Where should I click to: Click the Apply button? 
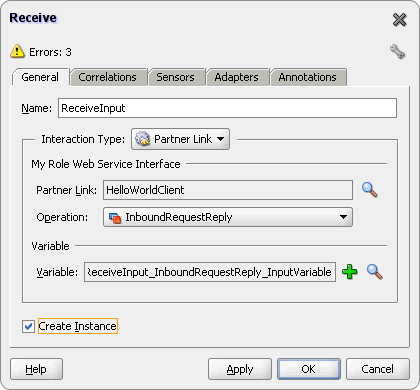click(240, 369)
